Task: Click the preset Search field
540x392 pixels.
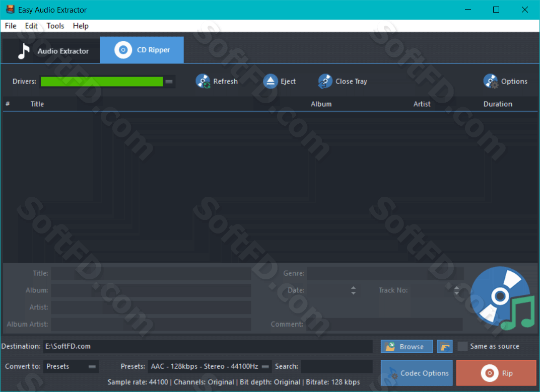Action: [337, 366]
